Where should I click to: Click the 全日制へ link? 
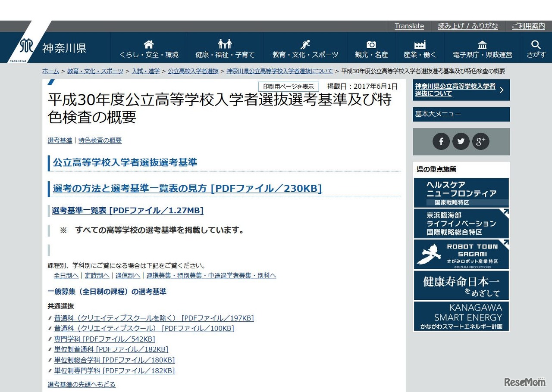click(x=66, y=275)
